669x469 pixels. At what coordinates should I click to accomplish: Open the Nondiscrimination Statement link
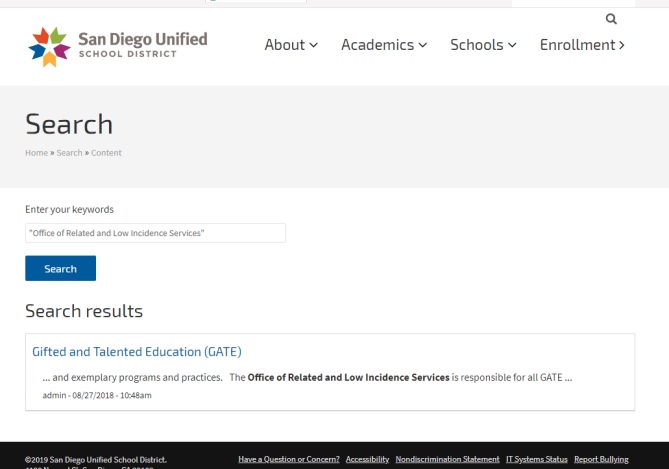447,460
